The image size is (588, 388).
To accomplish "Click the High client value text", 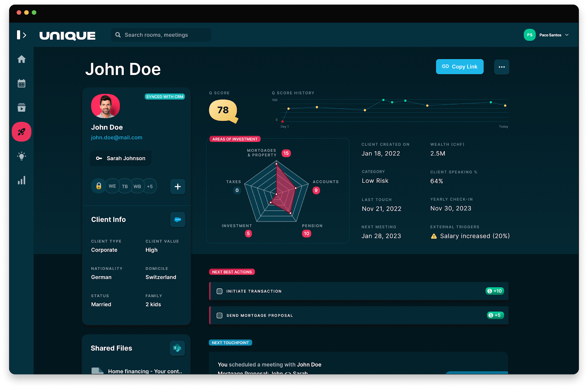I will [151, 250].
